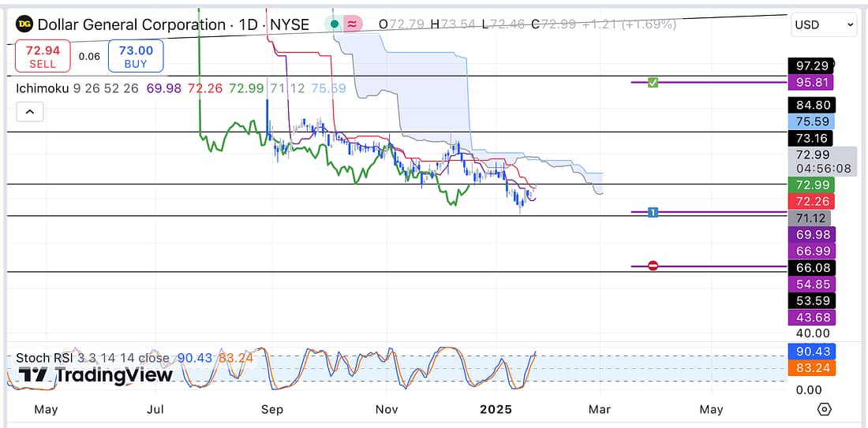The height and width of the screenshot is (428, 868).
Task: Select the Ichimoku indicator legend
Action: pos(43,88)
